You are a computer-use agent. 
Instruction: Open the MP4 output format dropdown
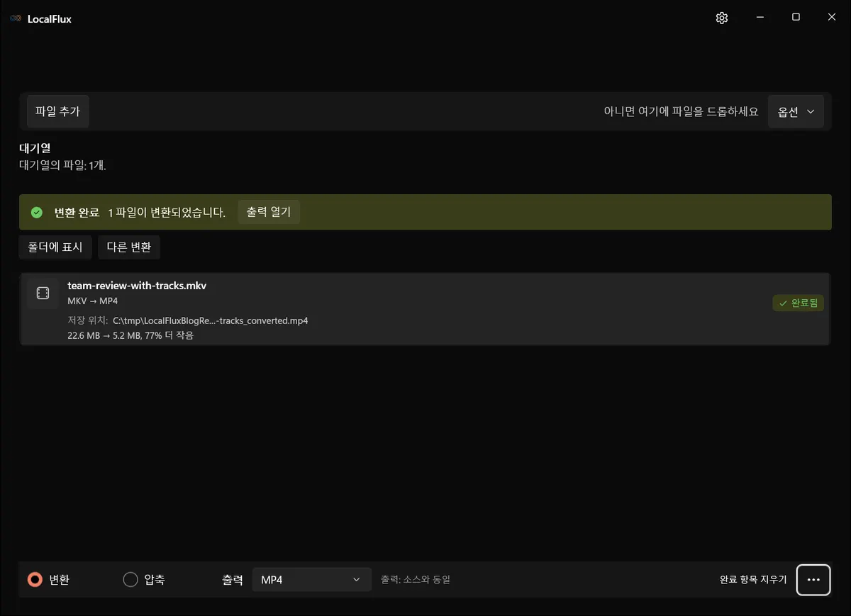point(311,579)
